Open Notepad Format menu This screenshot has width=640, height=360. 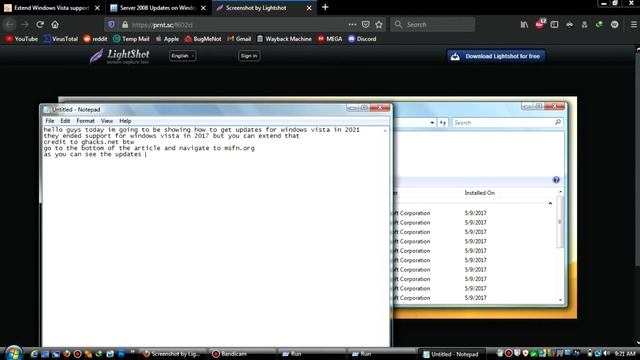(x=85, y=121)
